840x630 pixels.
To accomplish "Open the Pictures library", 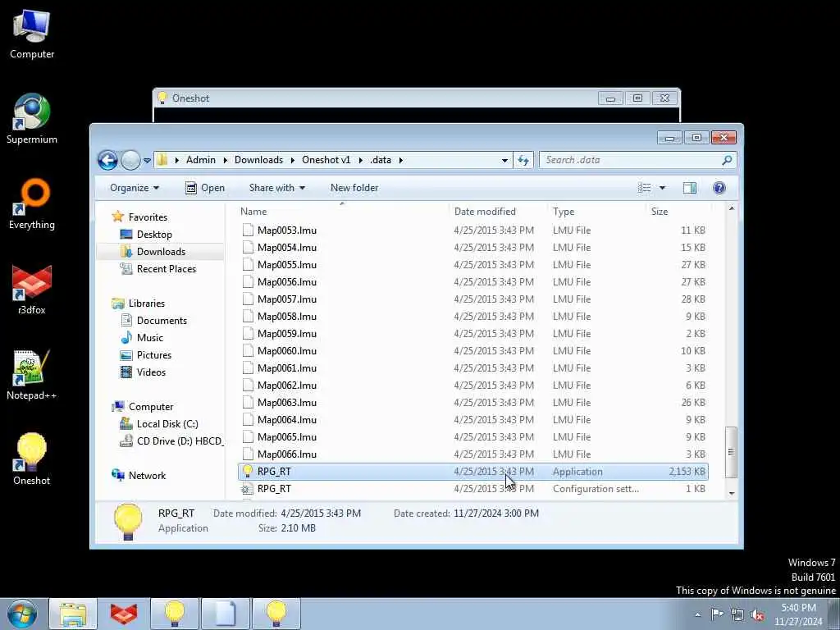I will coord(154,354).
